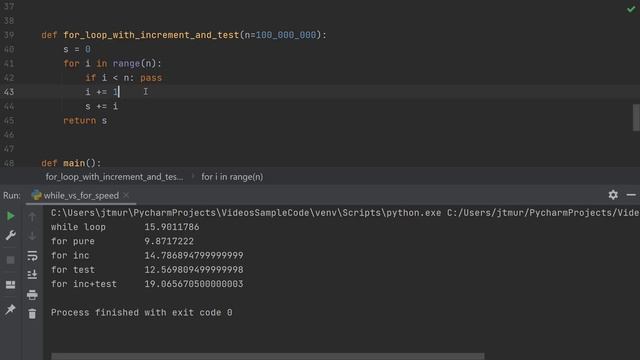Jump up the stack trace
The width and height of the screenshot is (640, 360).
[x=32, y=217]
